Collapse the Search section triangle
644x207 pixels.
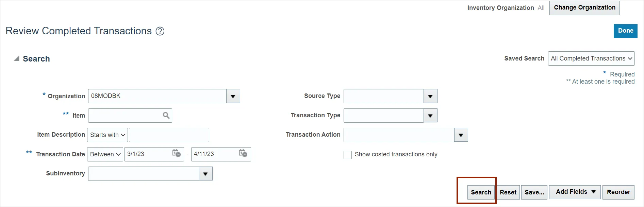(16, 59)
